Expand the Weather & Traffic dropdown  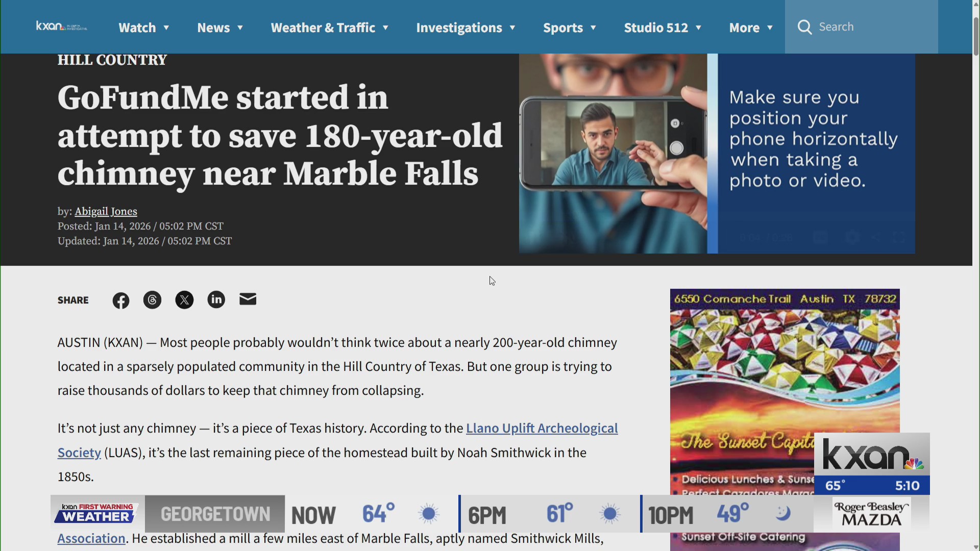[329, 28]
